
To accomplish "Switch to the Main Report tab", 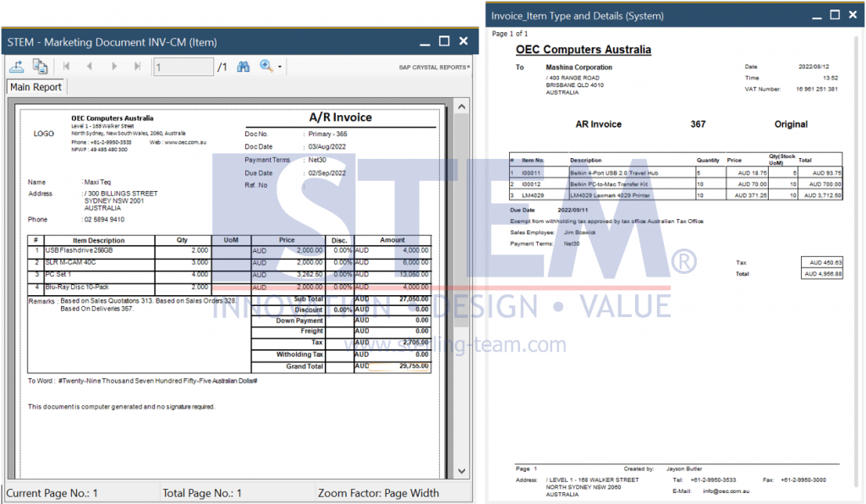I will pos(36,86).
